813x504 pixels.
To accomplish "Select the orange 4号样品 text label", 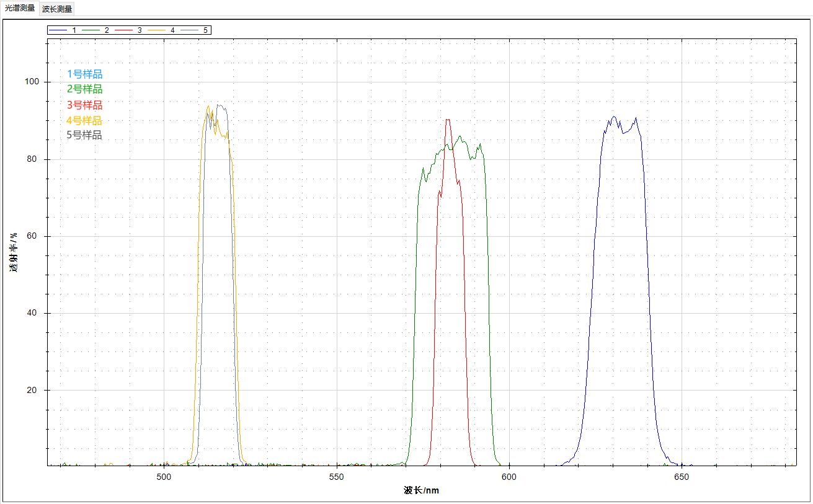I will [84, 121].
